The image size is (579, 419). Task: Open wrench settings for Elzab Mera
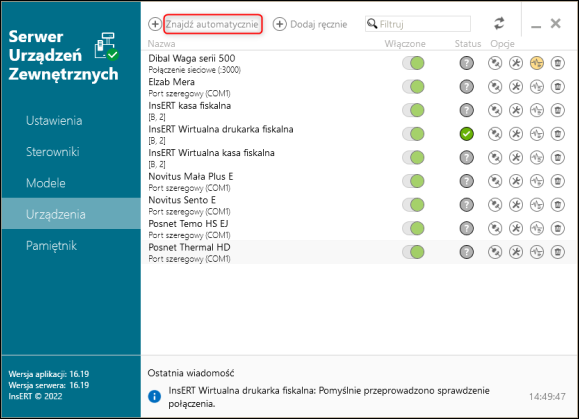point(516,87)
